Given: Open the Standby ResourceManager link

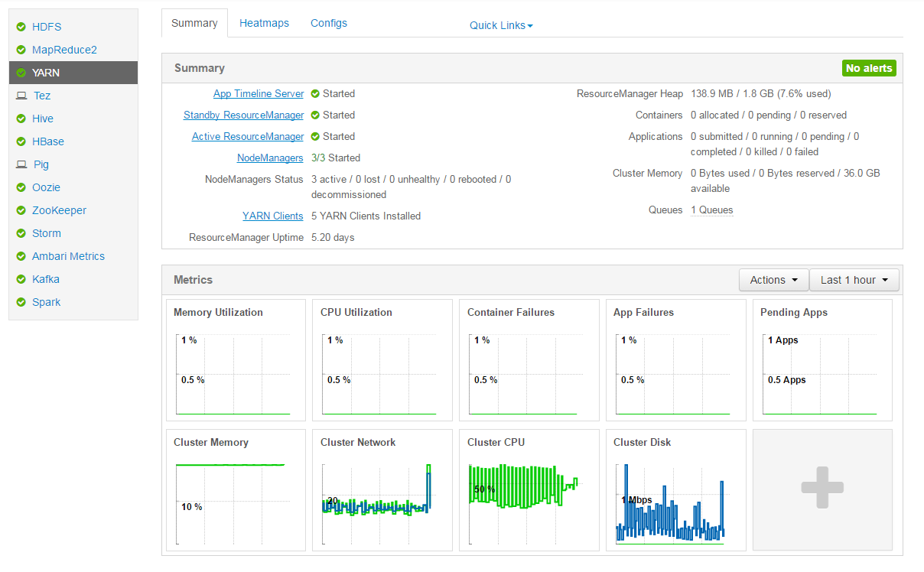Looking at the screenshot, I should point(243,115).
